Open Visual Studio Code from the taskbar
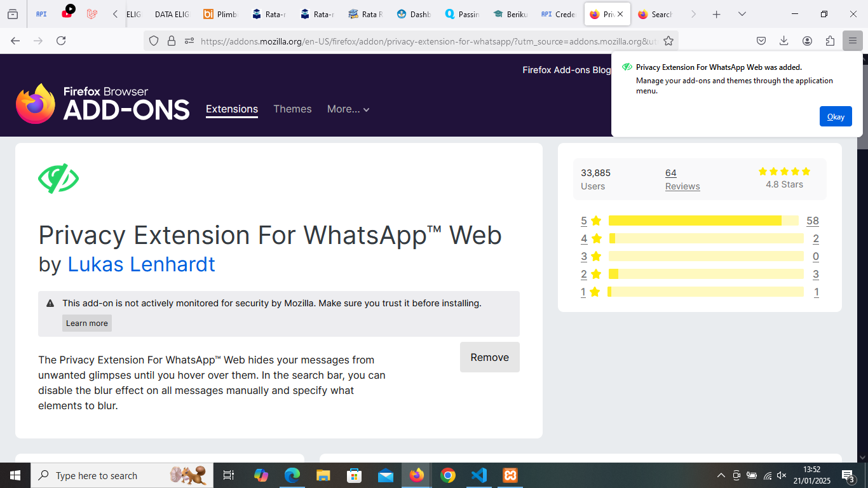The height and width of the screenshot is (488, 868). 479,475
